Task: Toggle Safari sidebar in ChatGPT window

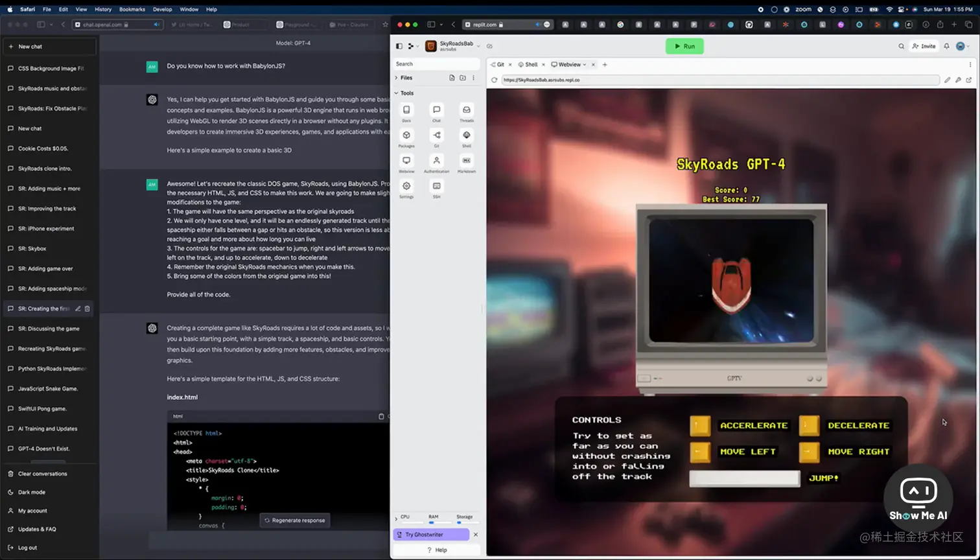Action: (41, 25)
